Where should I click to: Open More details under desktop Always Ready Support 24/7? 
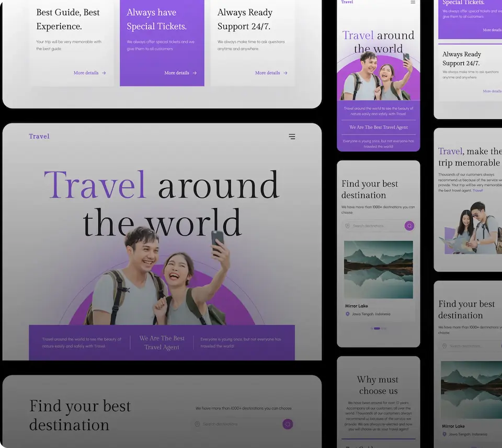tap(267, 73)
